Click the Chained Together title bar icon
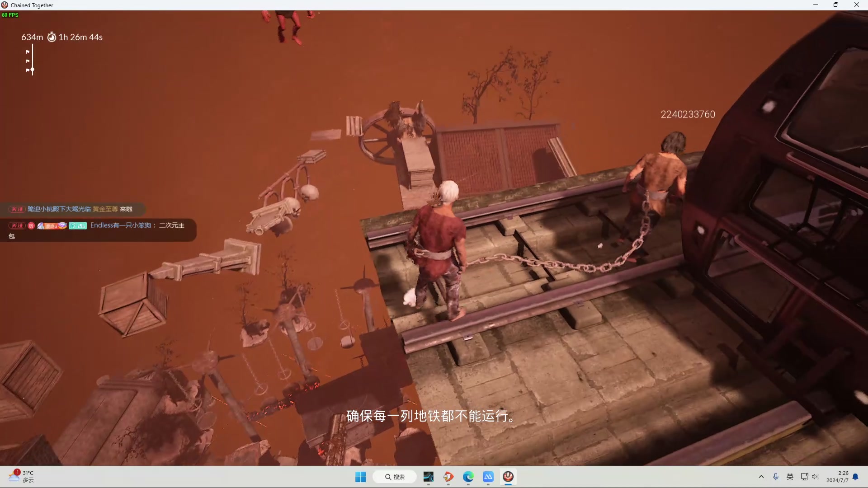 (5, 5)
